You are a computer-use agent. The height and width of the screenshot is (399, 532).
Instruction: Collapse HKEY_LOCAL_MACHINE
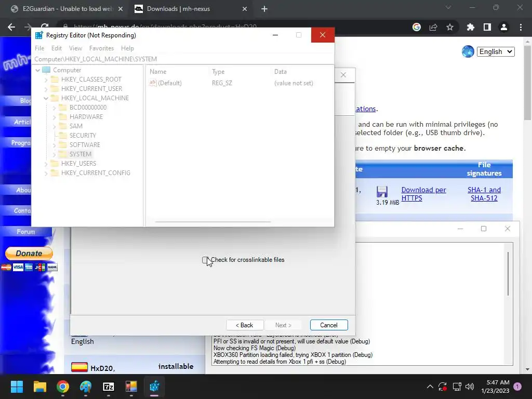(46, 98)
